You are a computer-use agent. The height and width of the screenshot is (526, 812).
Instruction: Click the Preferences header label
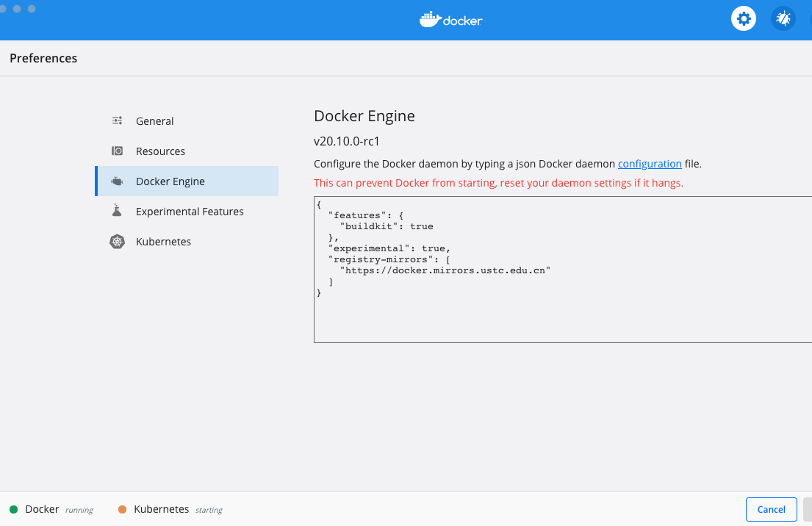(43, 58)
